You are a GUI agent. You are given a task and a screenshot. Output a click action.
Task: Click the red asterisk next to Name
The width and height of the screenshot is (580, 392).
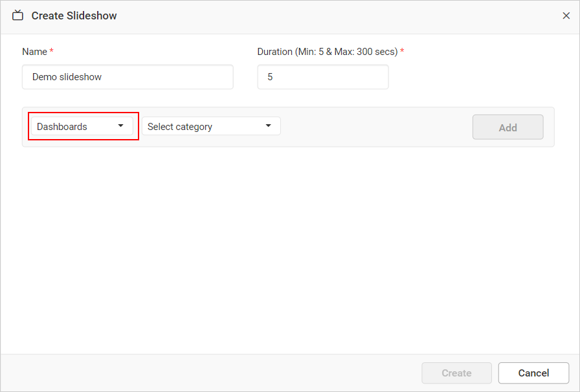click(x=50, y=51)
